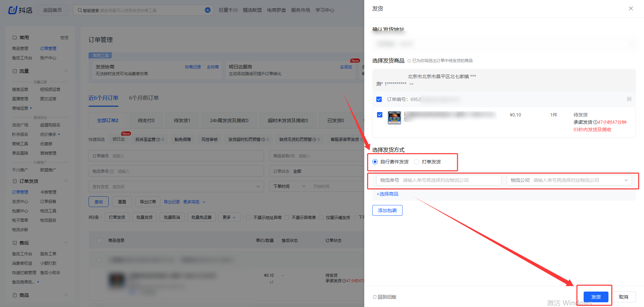The width and height of the screenshot is (644, 307).
Task: Open 巨量千川 in the top navigation
Action: point(228,10)
